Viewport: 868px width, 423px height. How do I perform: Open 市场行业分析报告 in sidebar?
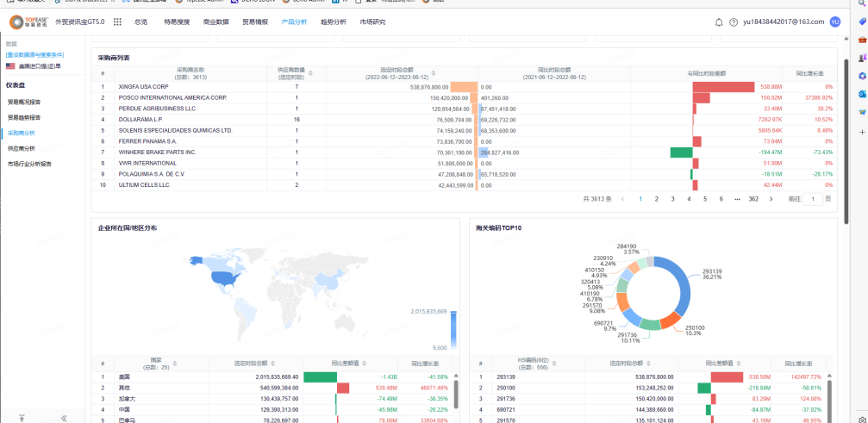[29, 165]
